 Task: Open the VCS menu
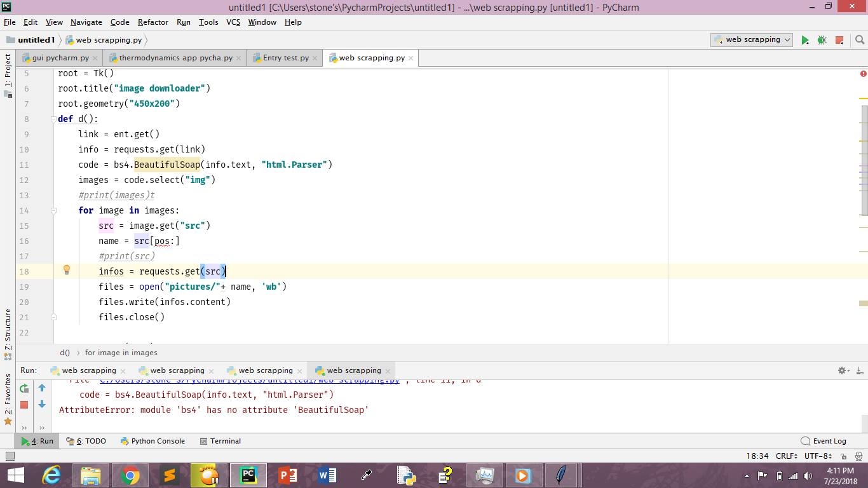[233, 22]
